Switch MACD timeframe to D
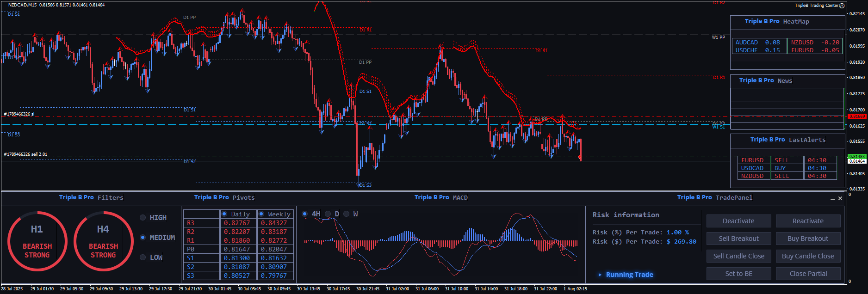868x294 pixels. [328, 214]
